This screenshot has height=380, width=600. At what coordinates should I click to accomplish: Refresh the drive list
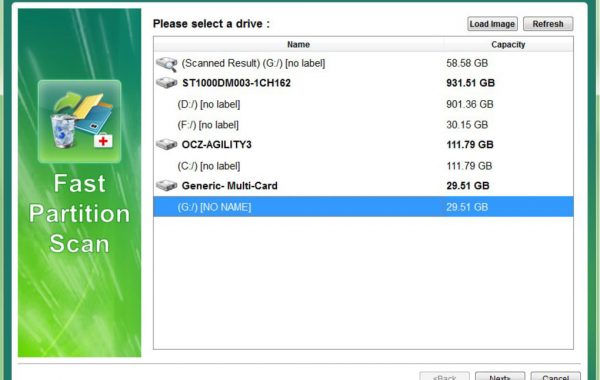click(x=548, y=24)
